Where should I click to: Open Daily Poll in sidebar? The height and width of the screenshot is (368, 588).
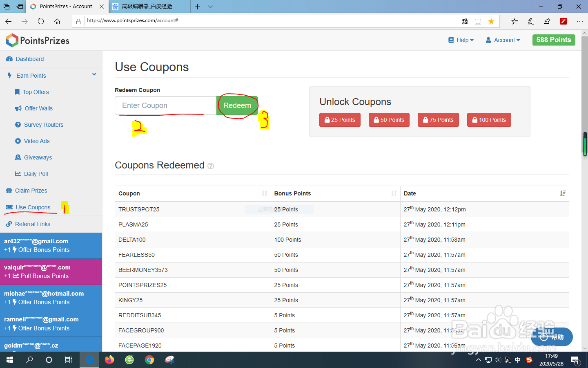click(31, 174)
